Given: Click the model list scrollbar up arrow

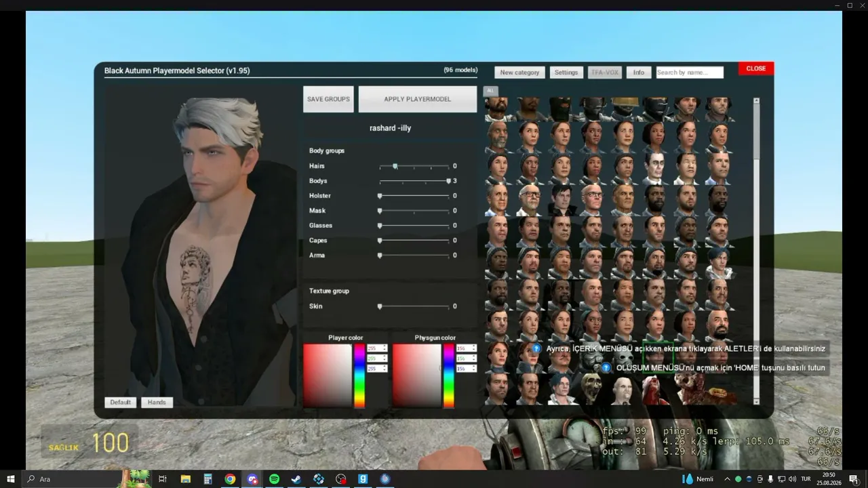Looking at the screenshot, I should (756, 101).
